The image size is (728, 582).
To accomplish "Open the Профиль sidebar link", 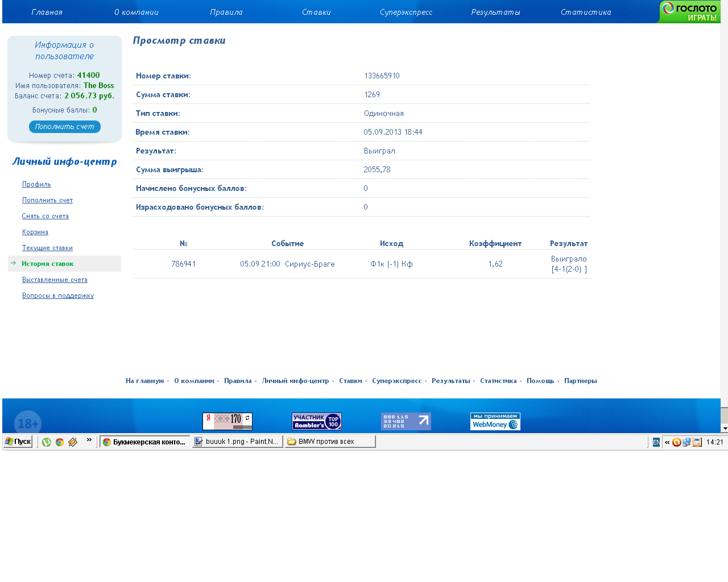I will point(36,184).
